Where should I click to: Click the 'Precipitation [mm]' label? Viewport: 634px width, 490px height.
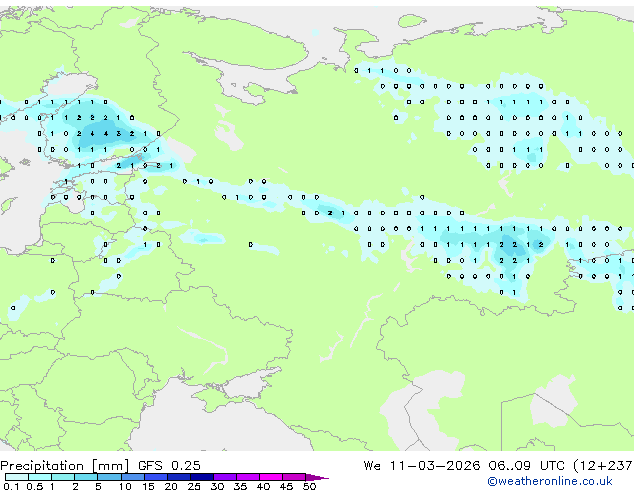click(65, 466)
